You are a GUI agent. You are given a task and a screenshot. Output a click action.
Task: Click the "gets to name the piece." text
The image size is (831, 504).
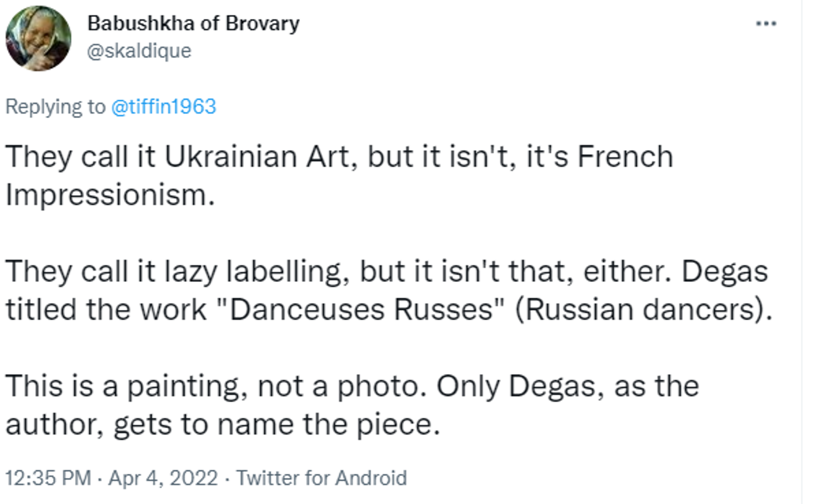click(277, 424)
